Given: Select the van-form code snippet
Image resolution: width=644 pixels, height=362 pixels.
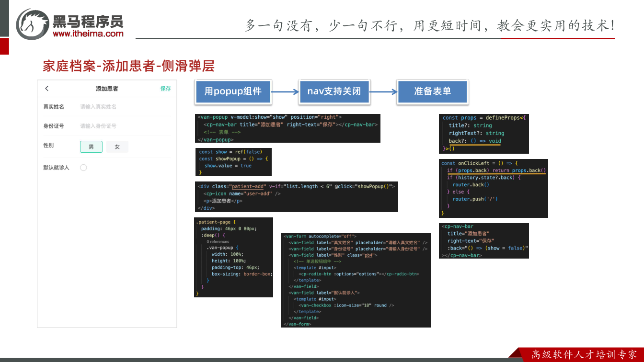Looking at the screenshot, I should coord(356,280).
